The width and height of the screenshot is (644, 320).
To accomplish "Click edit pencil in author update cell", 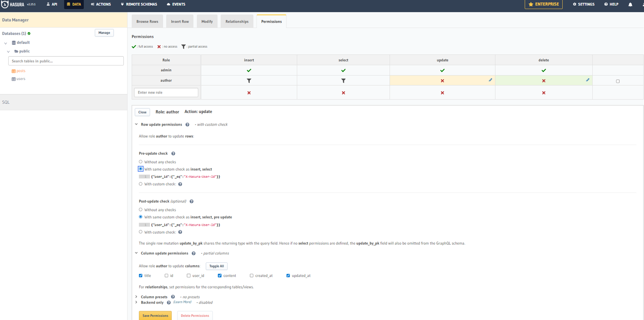I will click(x=490, y=80).
